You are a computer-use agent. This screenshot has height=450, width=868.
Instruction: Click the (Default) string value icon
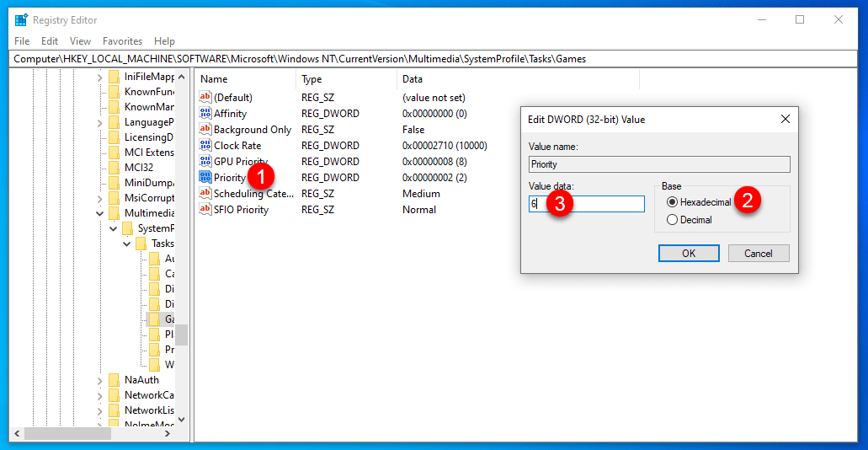pyautogui.click(x=205, y=98)
